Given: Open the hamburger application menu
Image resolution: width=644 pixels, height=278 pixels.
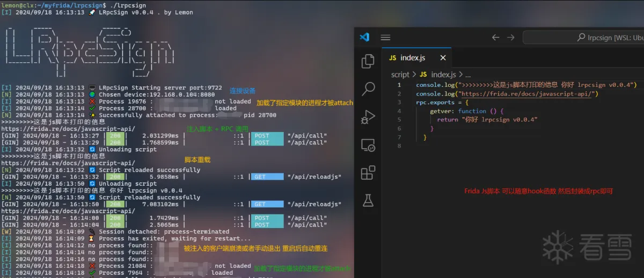Looking at the screenshot, I should (385, 37).
